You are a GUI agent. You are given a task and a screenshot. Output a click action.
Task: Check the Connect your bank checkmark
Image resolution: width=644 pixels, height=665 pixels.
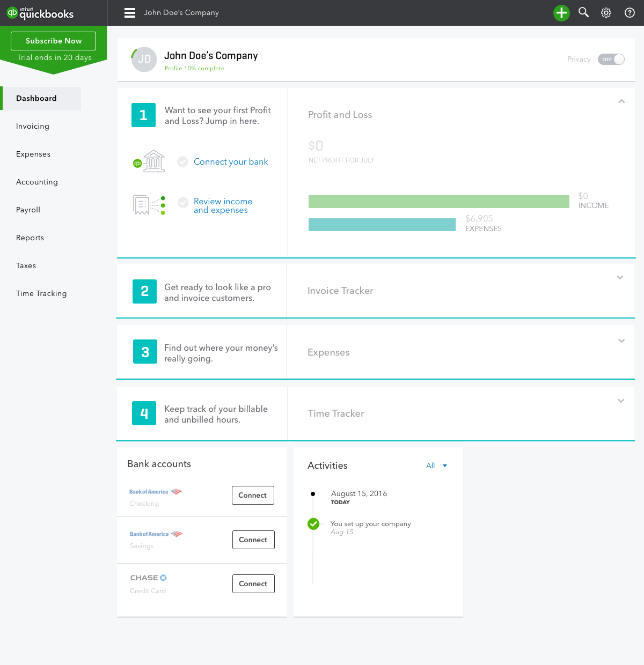coord(182,161)
